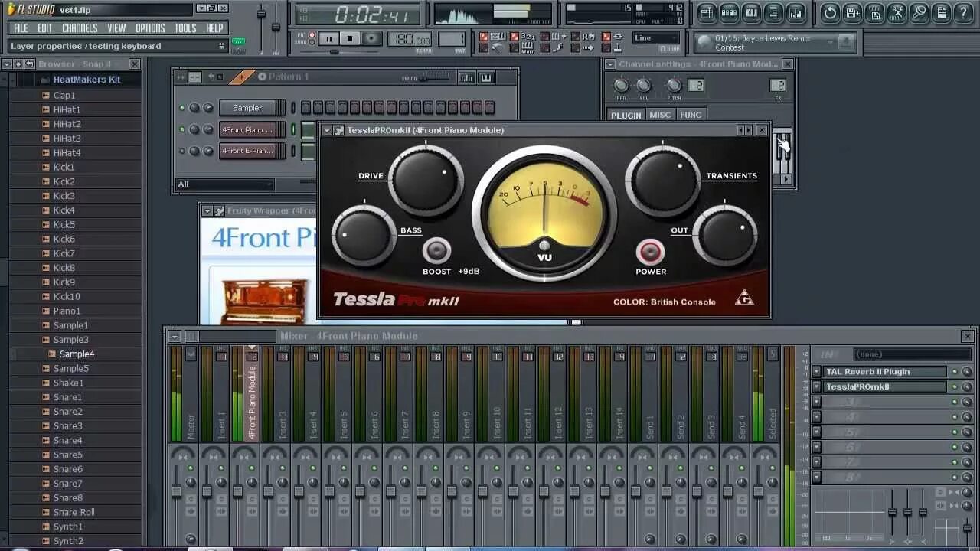Open the OPTIONS menu
The width and height of the screenshot is (980, 551).
(x=150, y=28)
